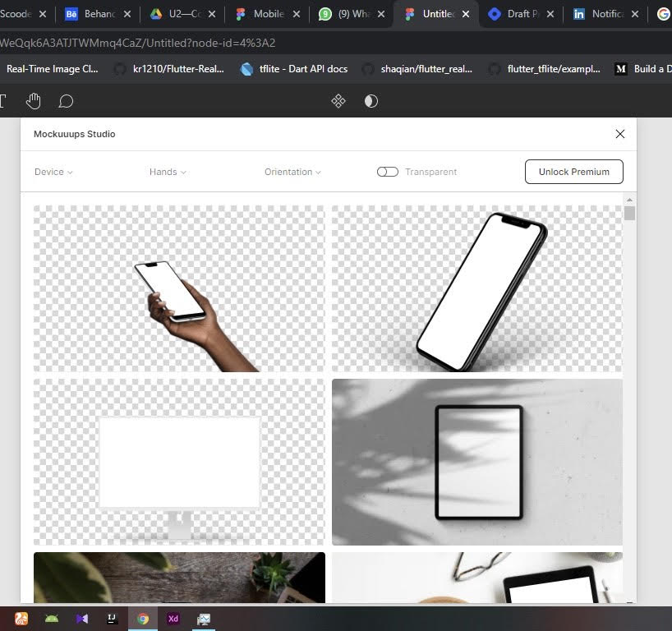Screen dimensions: 672x631
Task: Select the tilted black phone mockup
Action: pos(477,288)
